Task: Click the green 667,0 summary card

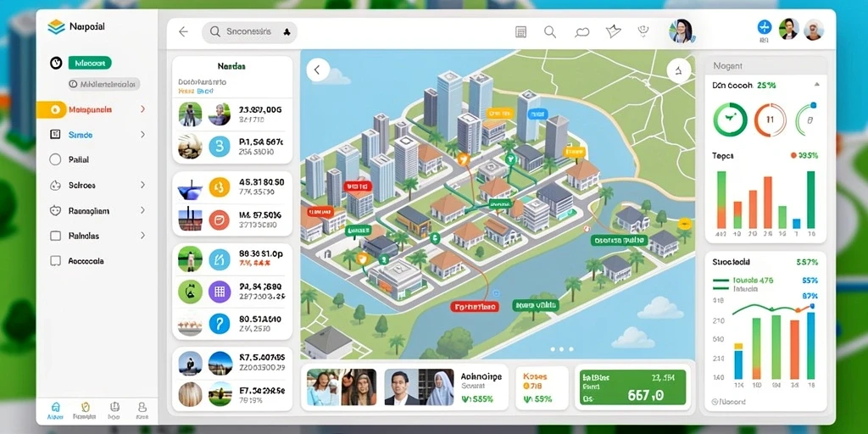Action: [632, 387]
